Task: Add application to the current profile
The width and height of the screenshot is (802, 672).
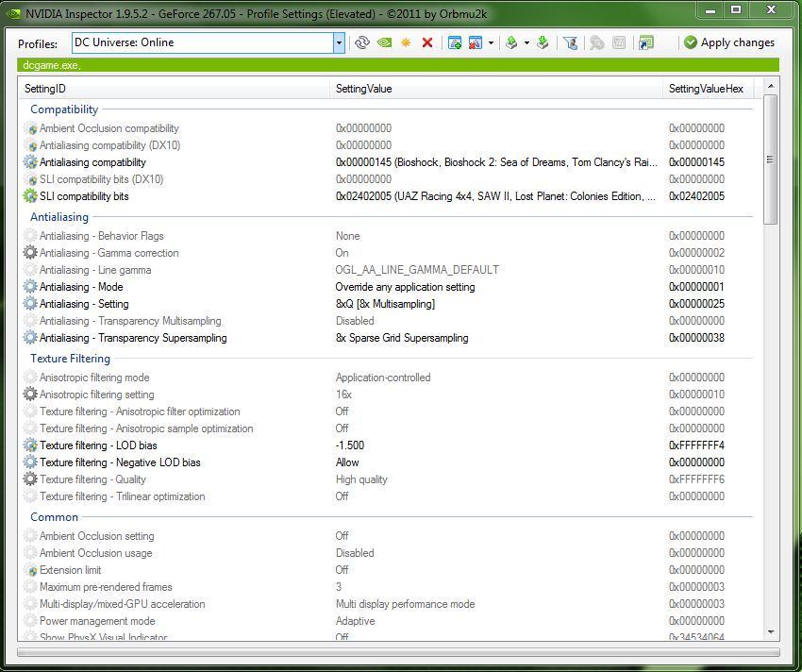Action: pos(454,42)
